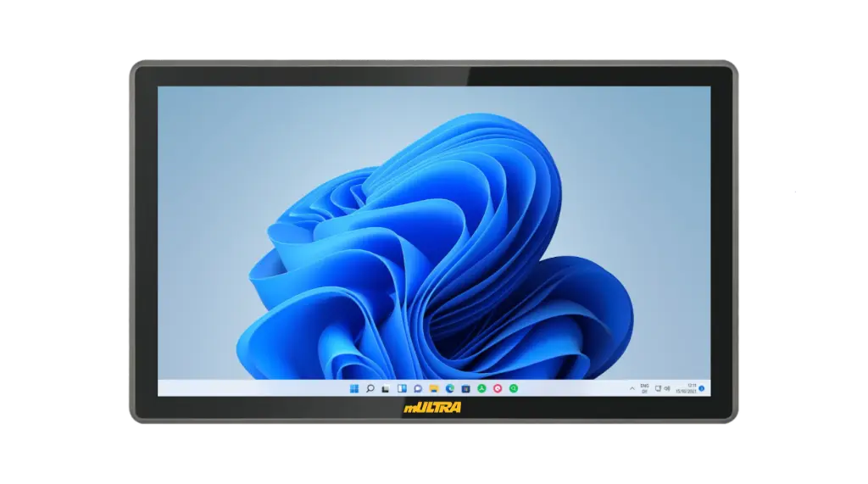This screenshot has height=484, width=868.
Task: Open the red circular taskbar app
Action: pyautogui.click(x=498, y=389)
